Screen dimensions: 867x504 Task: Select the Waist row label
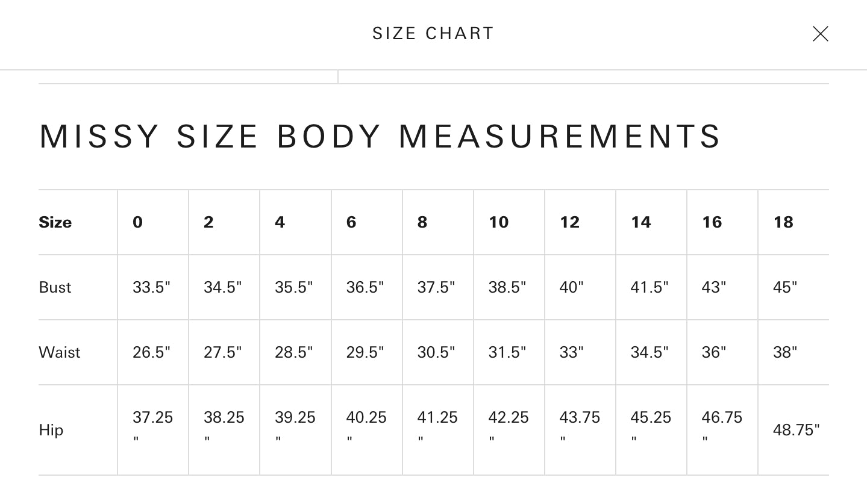click(59, 352)
